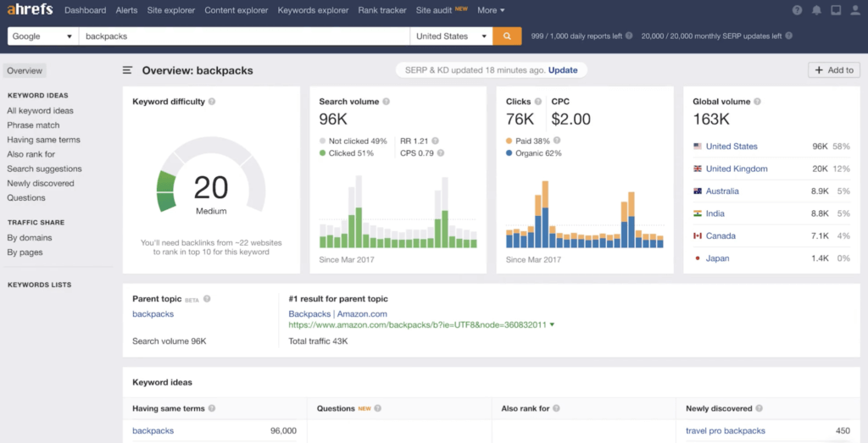Select Phrase match in sidebar
This screenshot has width=868, height=443.
[34, 125]
